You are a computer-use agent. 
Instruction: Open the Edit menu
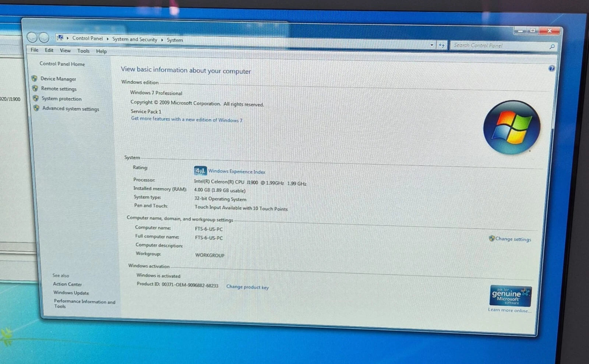49,50
